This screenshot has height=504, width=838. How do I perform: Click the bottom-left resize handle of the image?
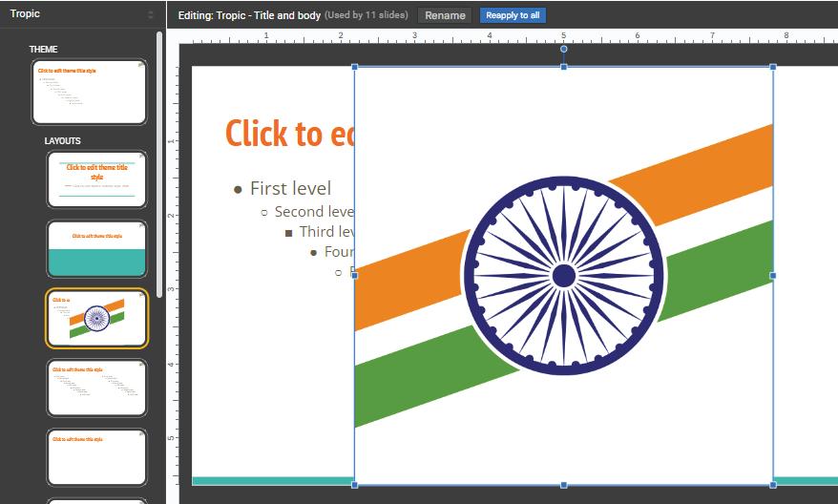(355, 485)
